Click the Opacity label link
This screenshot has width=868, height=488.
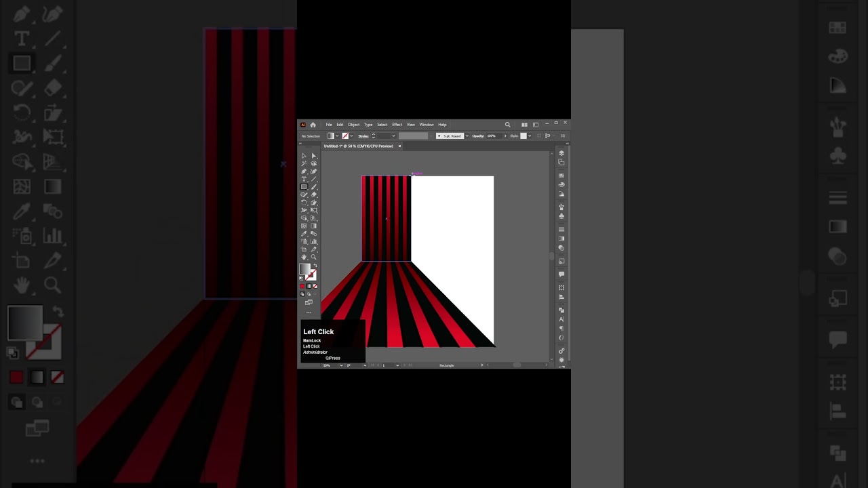point(478,136)
